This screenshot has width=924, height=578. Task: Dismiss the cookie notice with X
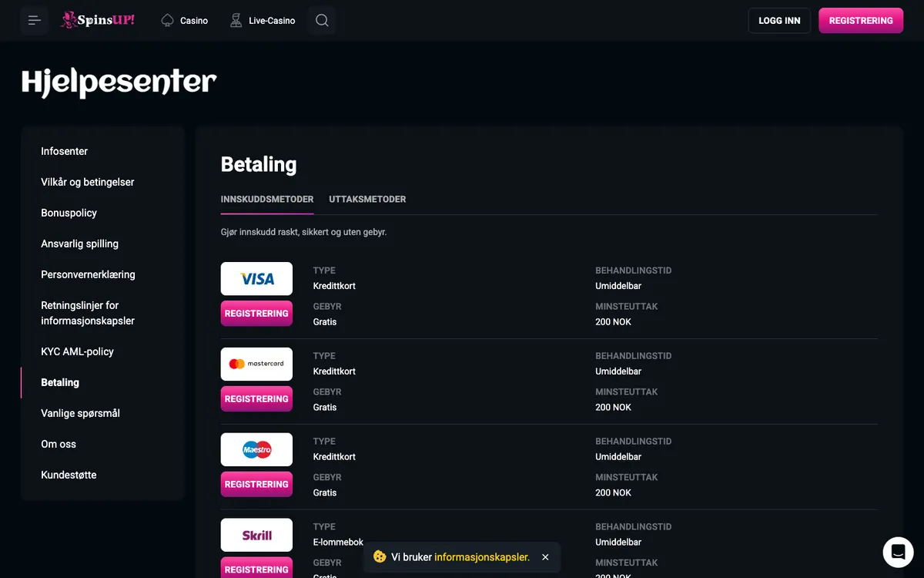click(x=545, y=557)
